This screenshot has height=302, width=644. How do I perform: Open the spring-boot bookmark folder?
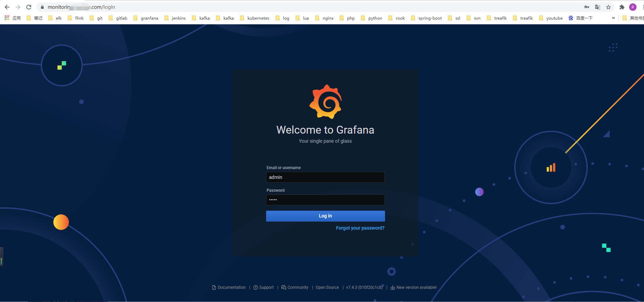pos(426,18)
